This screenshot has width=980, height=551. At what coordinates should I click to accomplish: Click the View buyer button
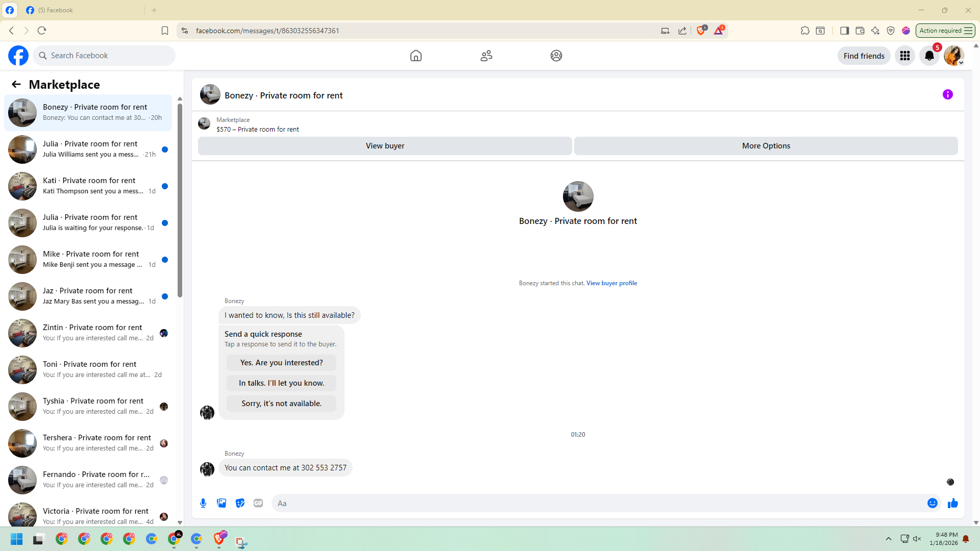tap(385, 146)
